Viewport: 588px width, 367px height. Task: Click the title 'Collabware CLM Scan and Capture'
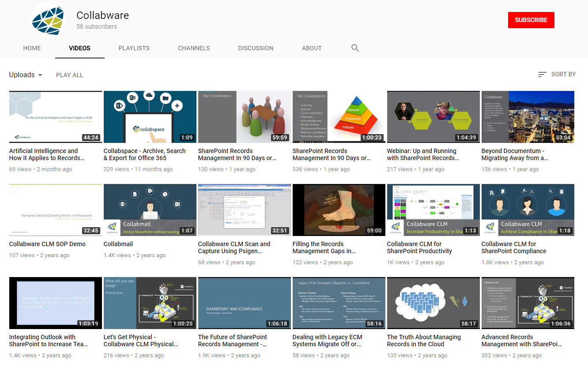point(234,247)
